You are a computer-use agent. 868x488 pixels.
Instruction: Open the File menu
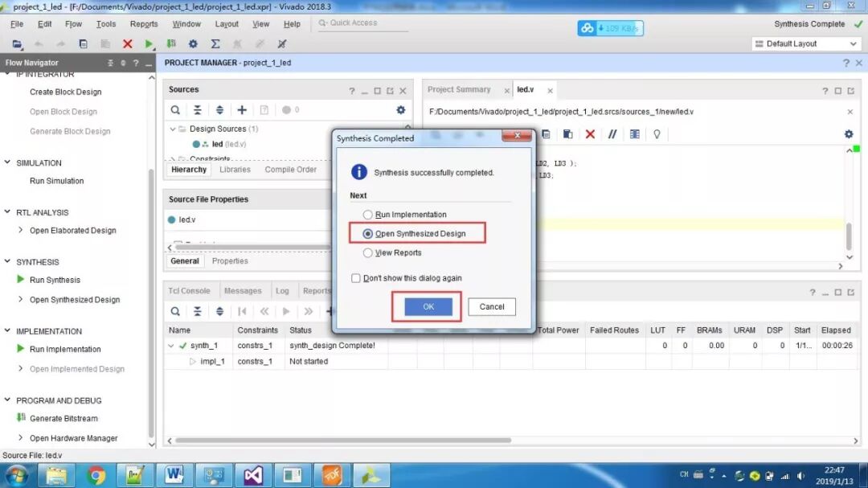[x=17, y=24]
